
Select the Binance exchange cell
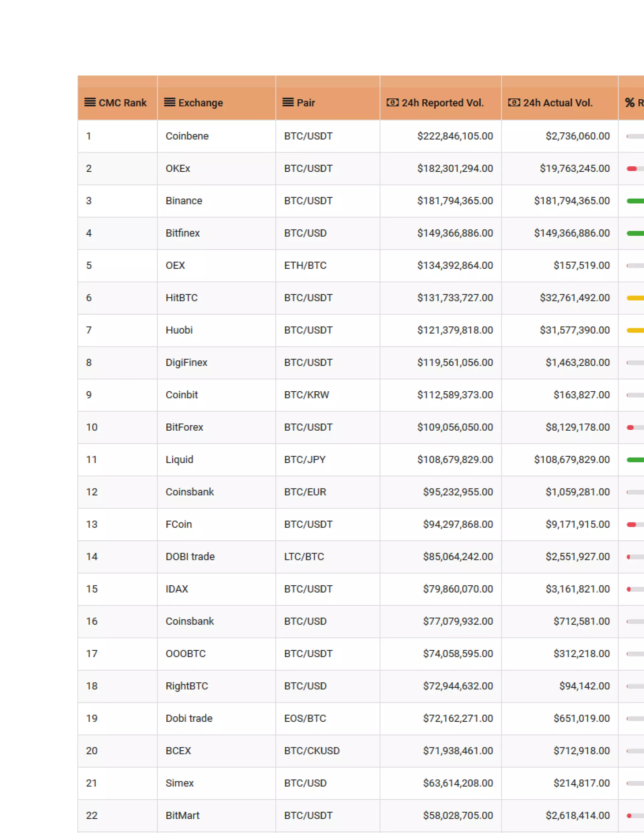(x=217, y=201)
